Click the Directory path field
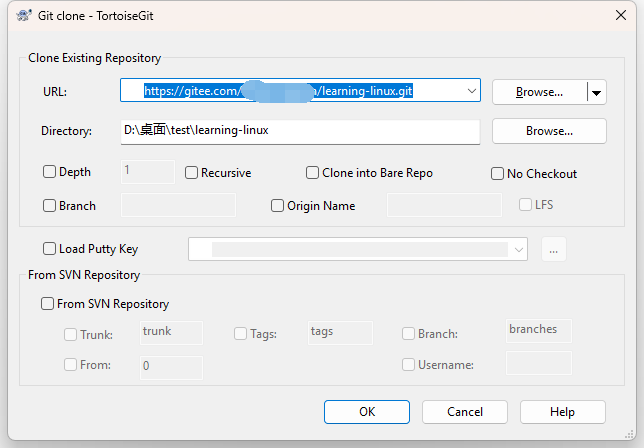 [300, 131]
